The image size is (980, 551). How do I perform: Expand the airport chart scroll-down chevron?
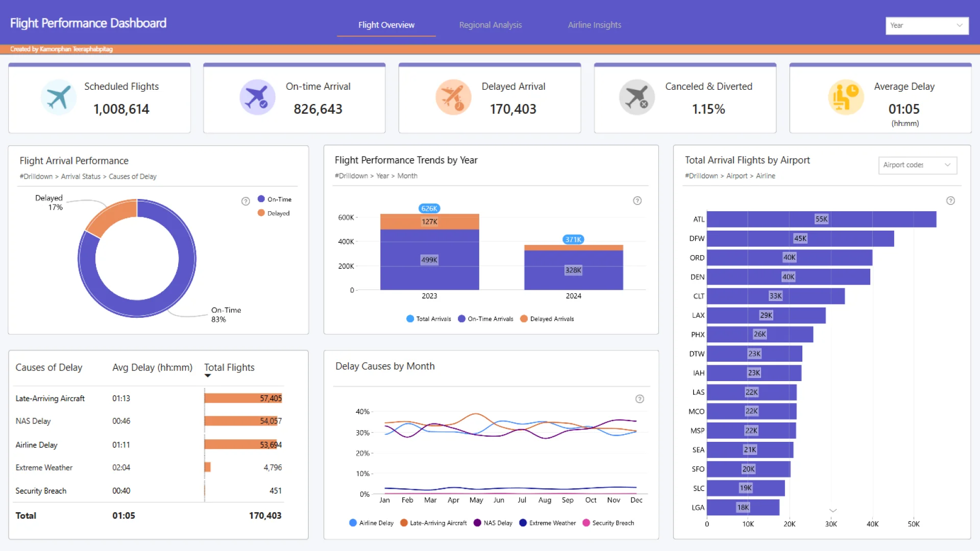[833, 510]
